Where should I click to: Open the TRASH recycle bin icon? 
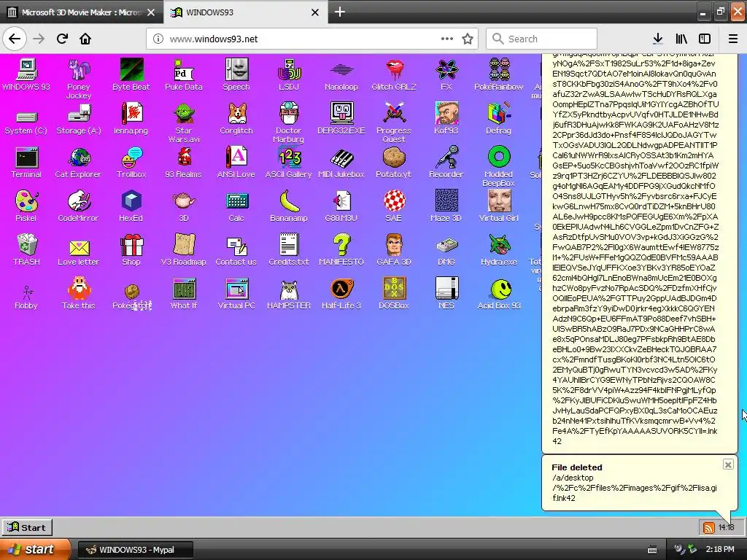[x=26, y=245]
